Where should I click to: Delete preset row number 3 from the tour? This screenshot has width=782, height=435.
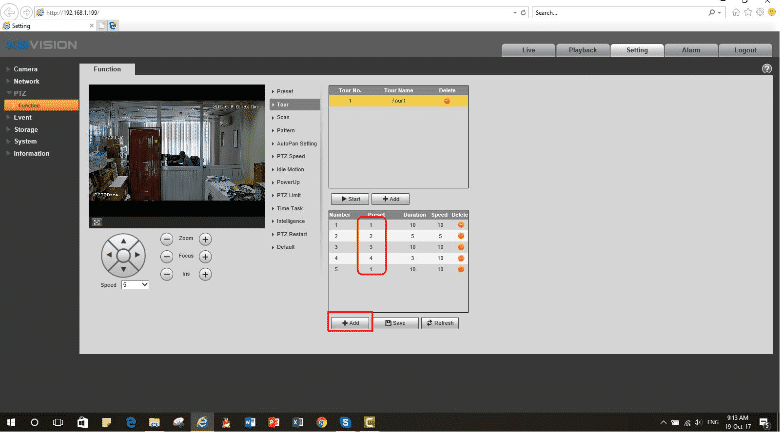(461, 246)
